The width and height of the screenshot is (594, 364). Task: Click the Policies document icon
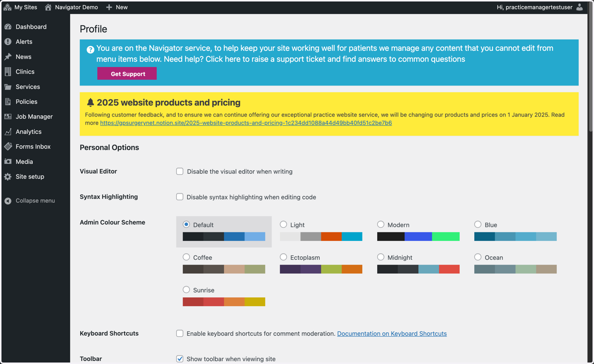click(x=8, y=101)
